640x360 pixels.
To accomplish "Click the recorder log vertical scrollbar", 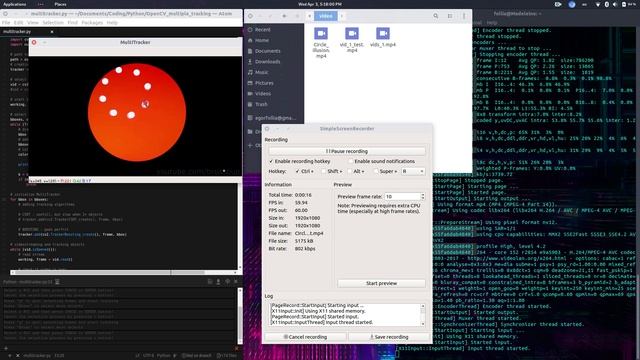I will [422, 314].
